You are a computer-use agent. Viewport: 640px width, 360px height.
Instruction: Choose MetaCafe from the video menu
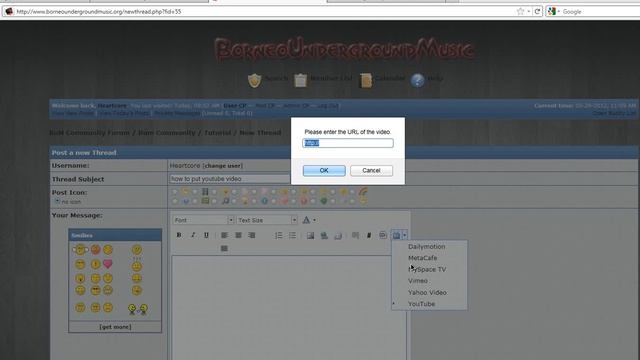422,258
